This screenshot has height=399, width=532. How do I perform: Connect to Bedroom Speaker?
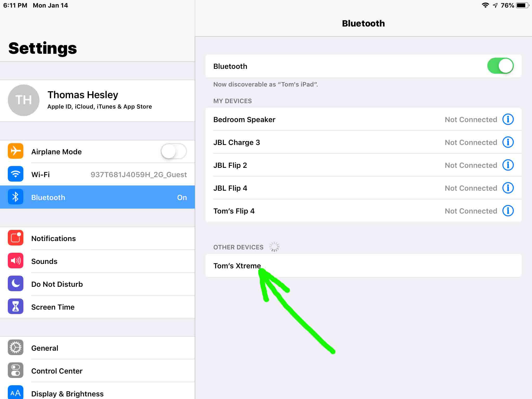363,119
